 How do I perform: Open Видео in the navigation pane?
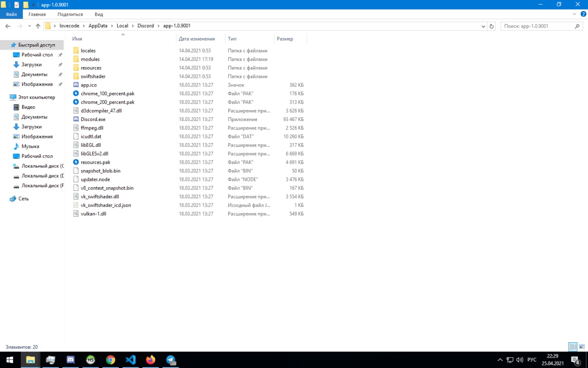[28, 107]
